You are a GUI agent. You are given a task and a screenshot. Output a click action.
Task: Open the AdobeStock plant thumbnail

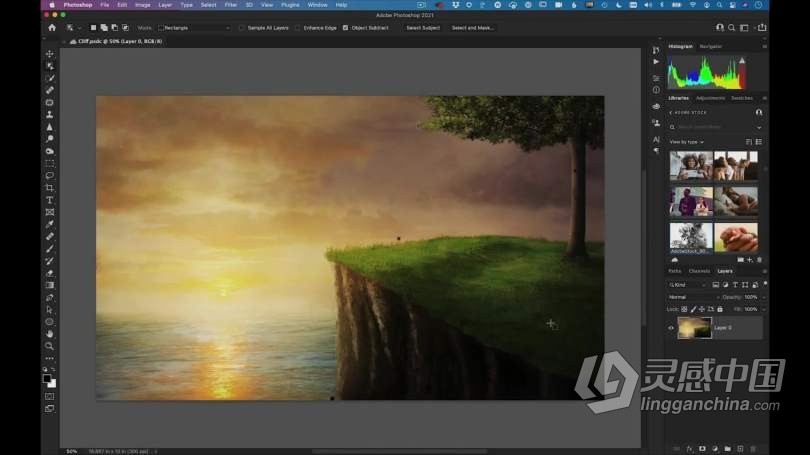[691, 238]
